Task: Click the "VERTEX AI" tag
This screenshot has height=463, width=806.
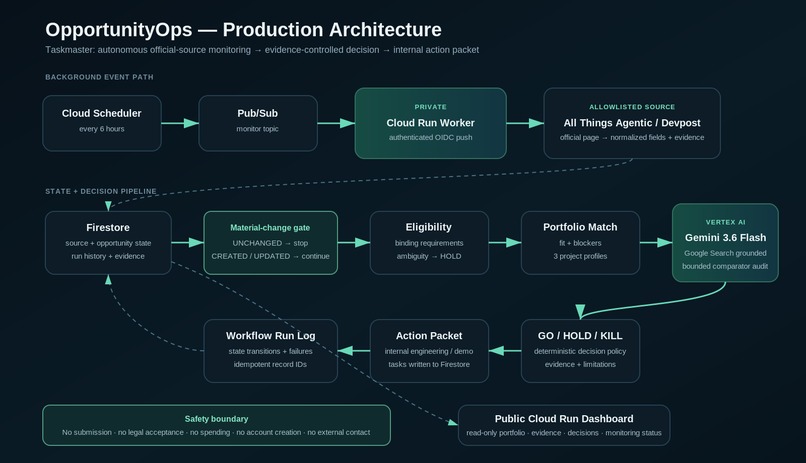Action: 725,222
